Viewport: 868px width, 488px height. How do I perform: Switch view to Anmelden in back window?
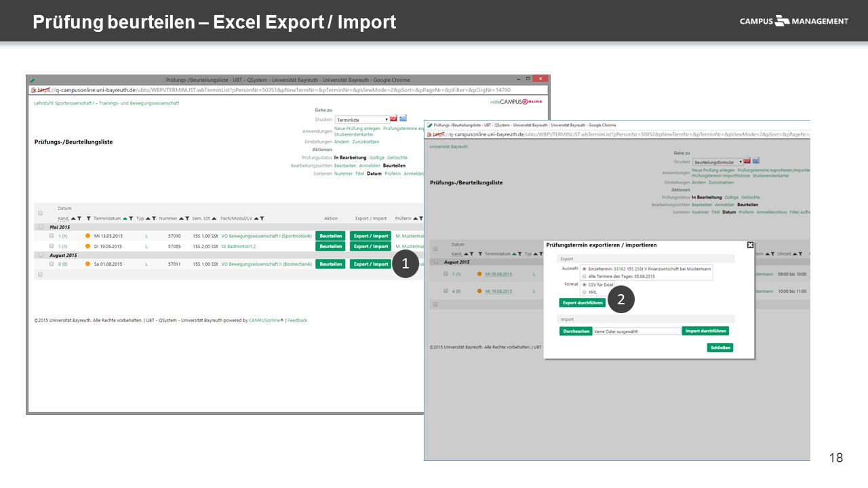(370, 165)
